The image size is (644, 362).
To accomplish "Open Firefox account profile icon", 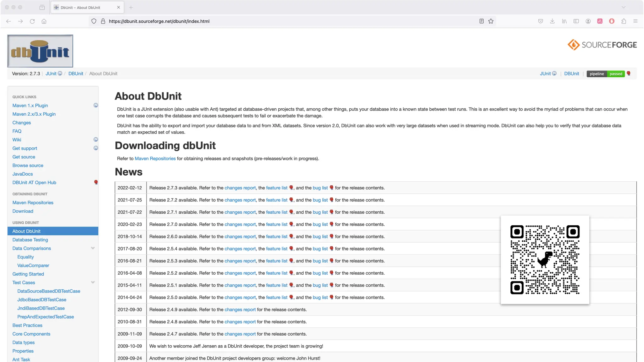I will 588,21.
